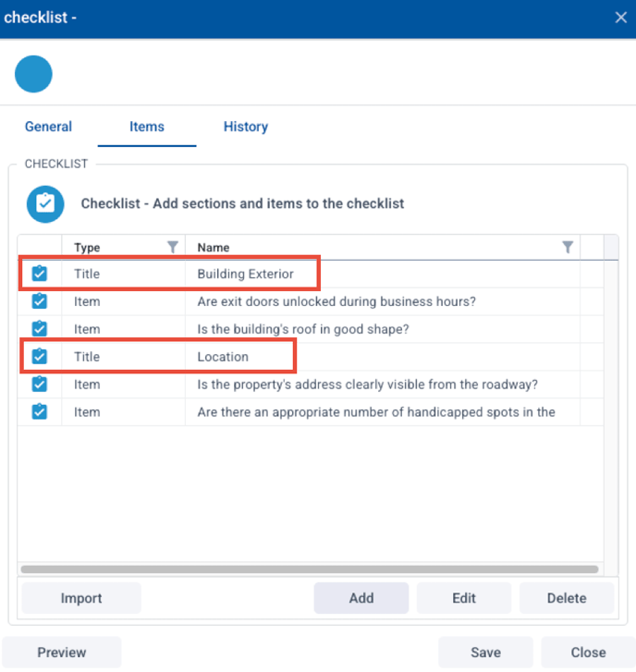This screenshot has height=672, width=636.
Task: Open the History tab
Action: pyautogui.click(x=246, y=127)
